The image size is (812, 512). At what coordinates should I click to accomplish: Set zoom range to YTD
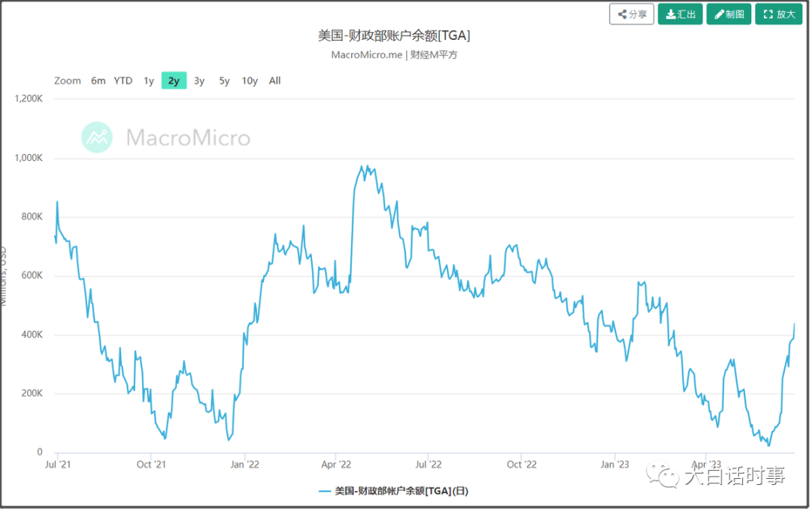click(123, 80)
